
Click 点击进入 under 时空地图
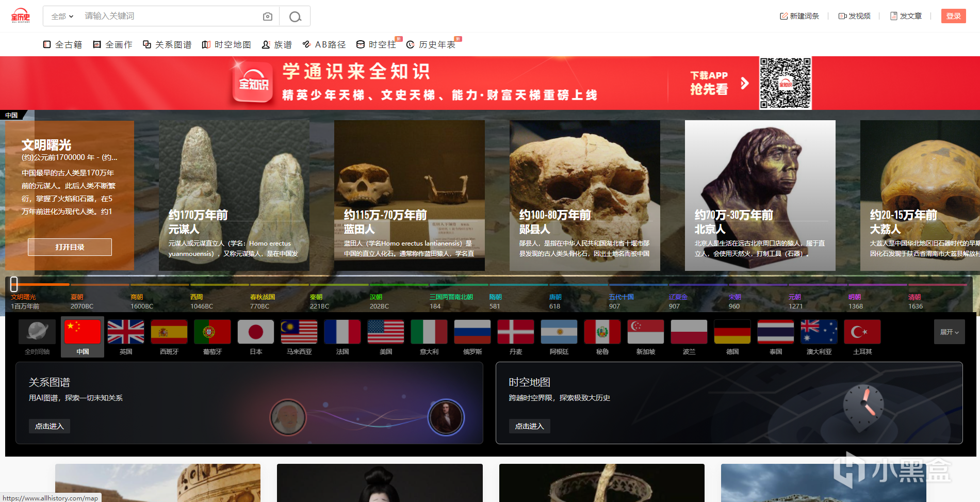(x=530, y=426)
